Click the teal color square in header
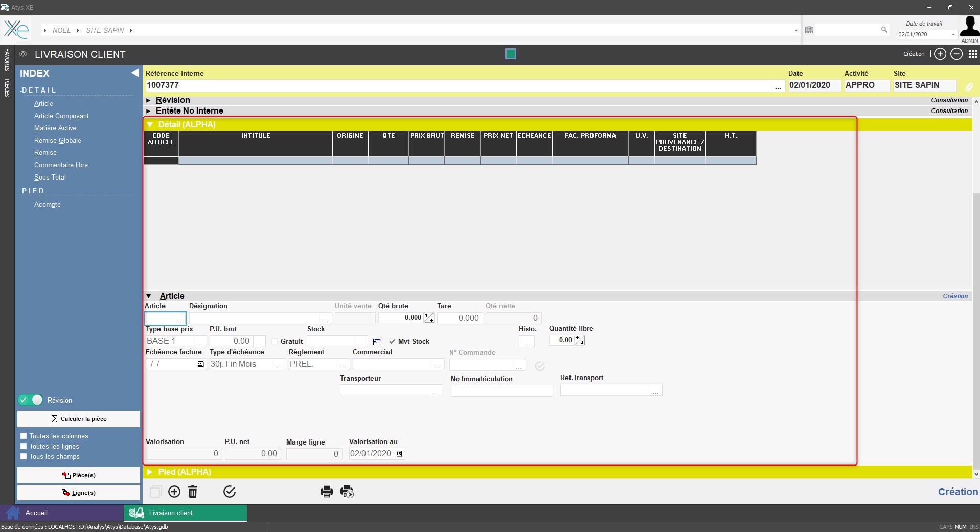 click(510, 54)
